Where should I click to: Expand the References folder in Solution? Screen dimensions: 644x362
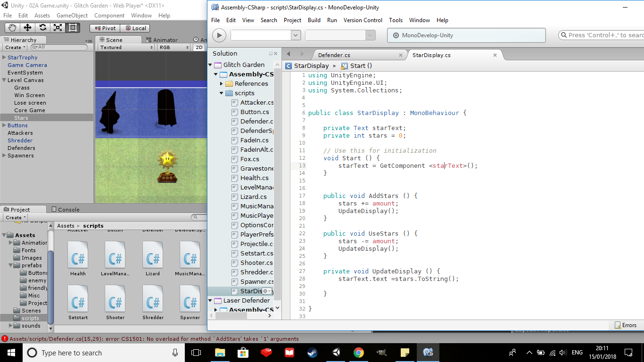click(x=222, y=84)
